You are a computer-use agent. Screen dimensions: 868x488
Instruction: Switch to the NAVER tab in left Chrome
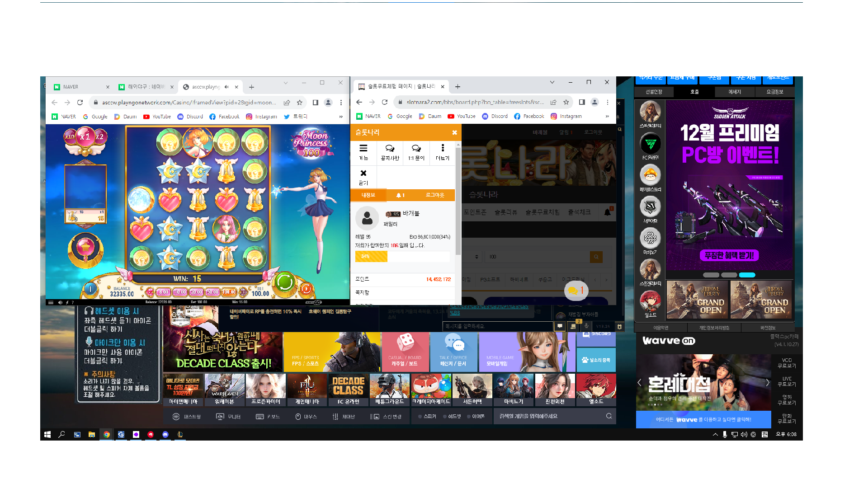tap(82, 87)
